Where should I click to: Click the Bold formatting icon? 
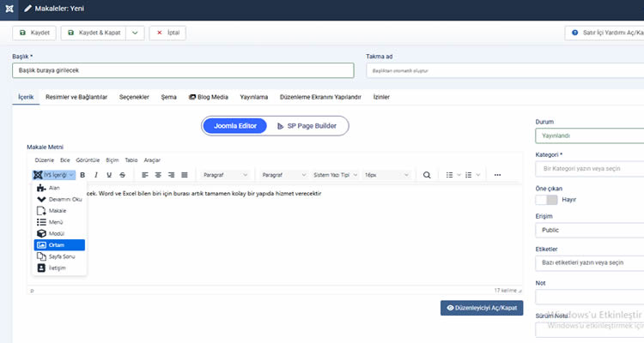(x=83, y=175)
